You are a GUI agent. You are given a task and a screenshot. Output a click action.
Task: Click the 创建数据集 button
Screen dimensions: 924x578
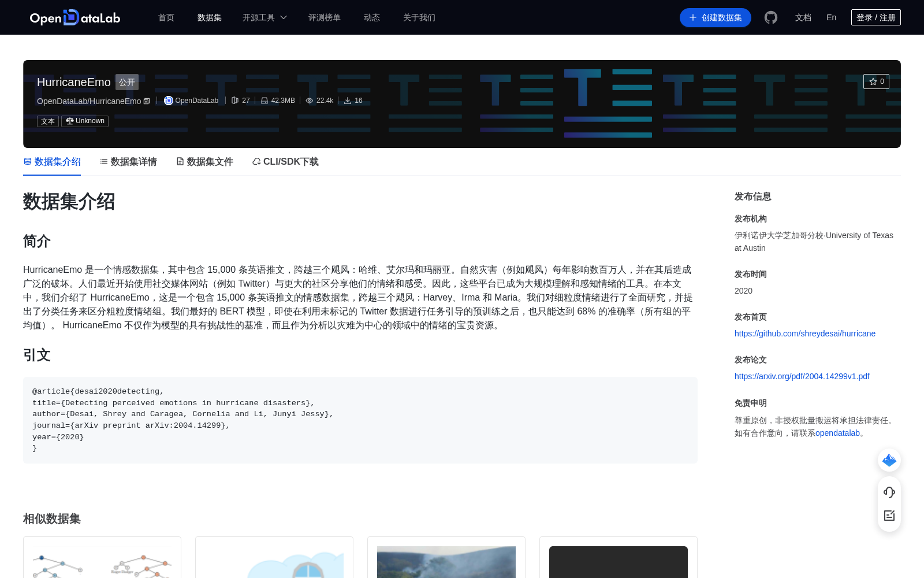pos(716,17)
